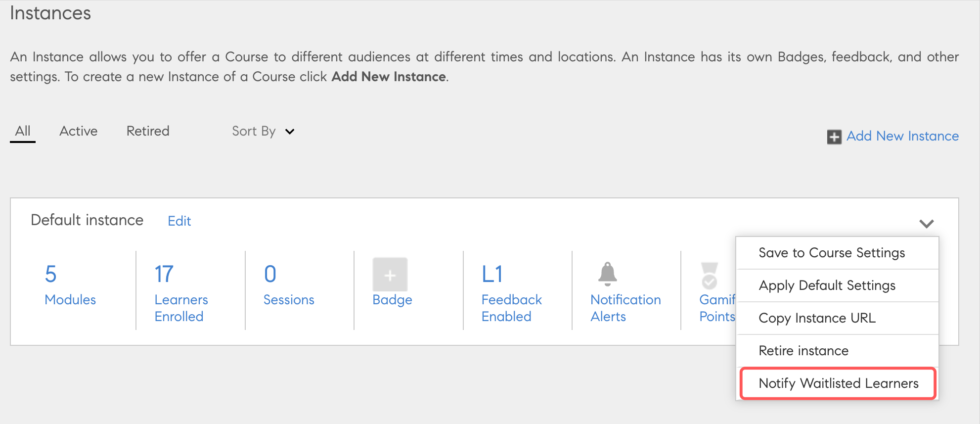The width and height of the screenshot is (980, 424).
Task: Select Save to Course Settings
Action: pos(832,253)
